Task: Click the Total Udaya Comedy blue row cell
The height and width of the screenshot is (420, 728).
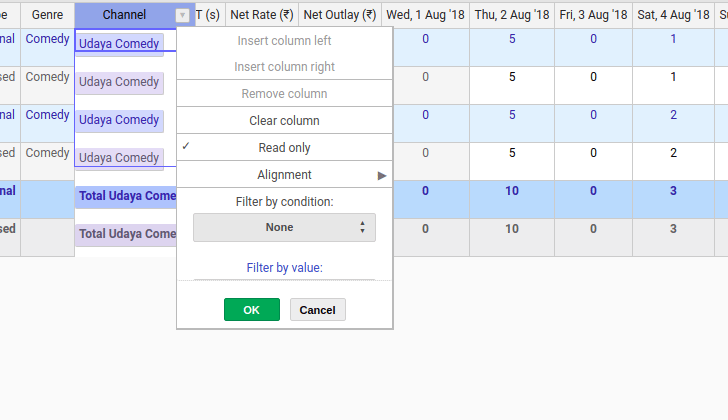Action: pyautogui.click(x=125, y=196)
